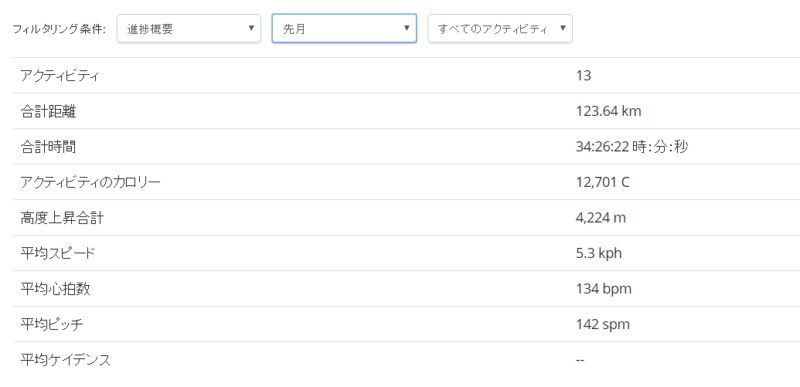This screenshot has width=800, height=387.
Task: Click the フィルタリング条件 label
Action: 59,29
